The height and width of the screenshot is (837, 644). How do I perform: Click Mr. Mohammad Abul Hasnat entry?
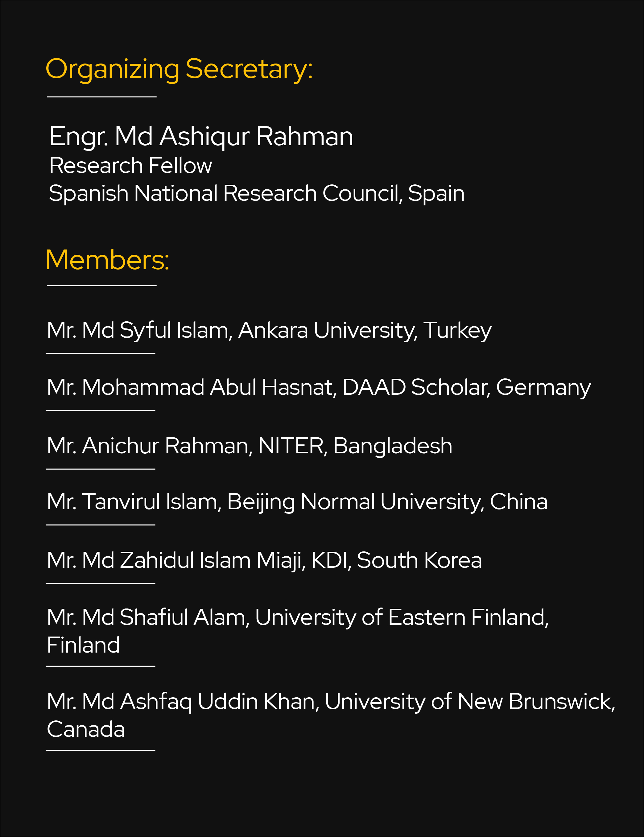(319, 387)
